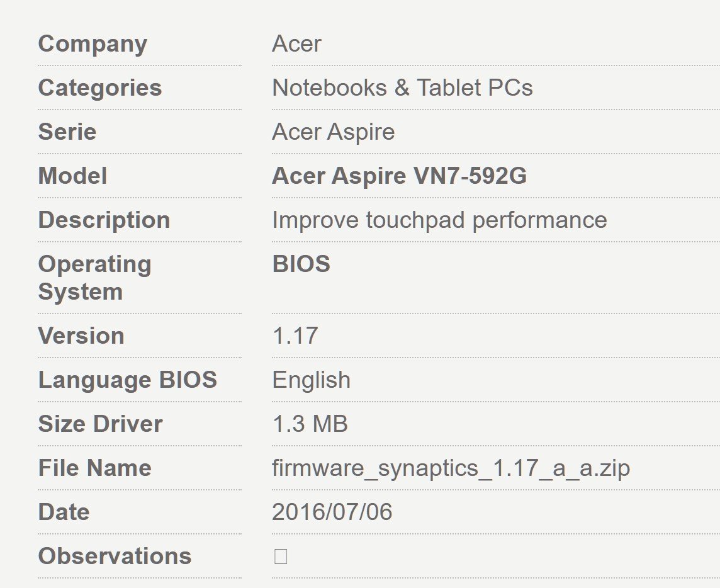This screenshot has width=720, height=588.
Task: Click the Acer Aspire serie value
Action: pos(333,132)
